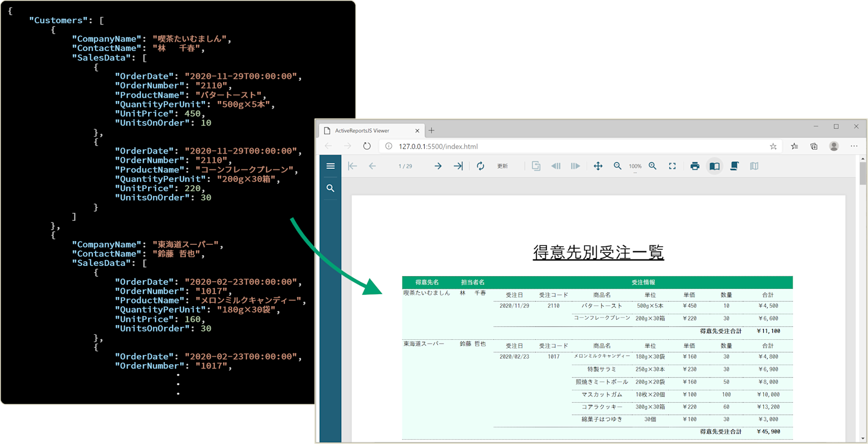The width and height of the screenshot is (868, 444).
Task: Click the 得意先名 column header
Action: 427,282
